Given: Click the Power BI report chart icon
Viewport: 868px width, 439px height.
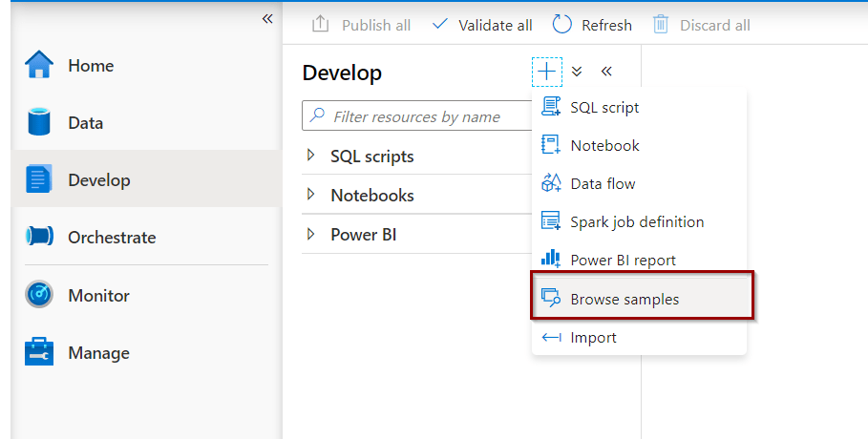Looking at the screenshot, I should coord(550,259).
